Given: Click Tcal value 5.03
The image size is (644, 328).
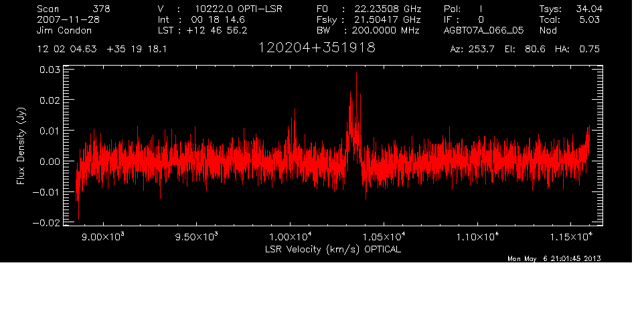Looking at the screenshot, I should (x=589, y=19).
